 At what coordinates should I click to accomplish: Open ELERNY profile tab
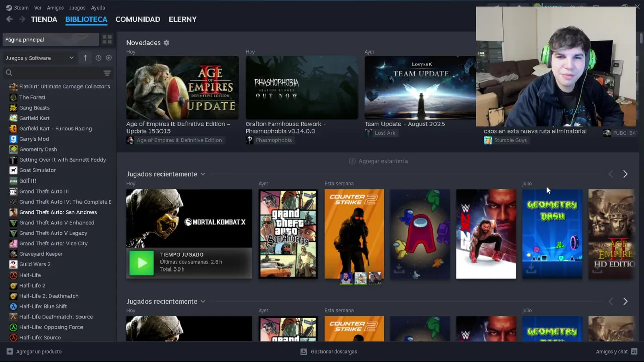(x=183, y=19)
